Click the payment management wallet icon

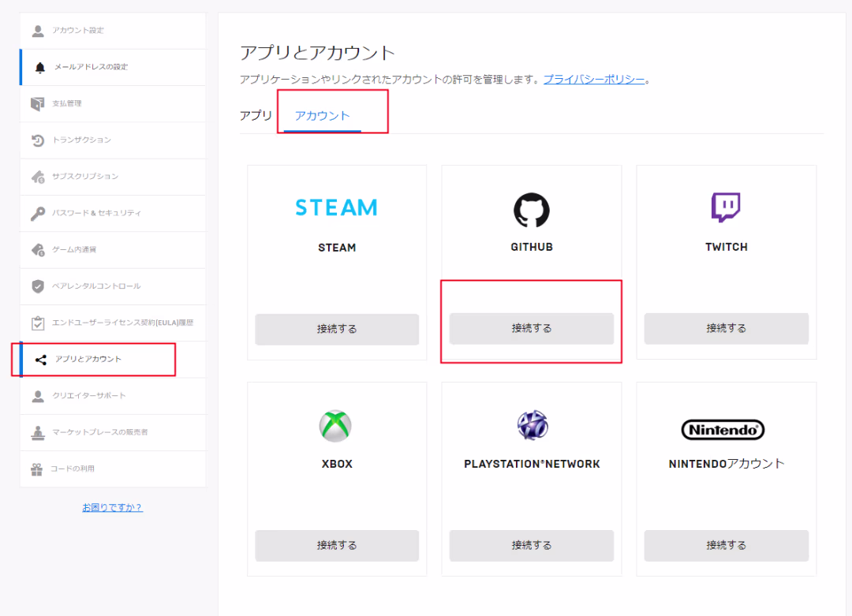(x=38, y=104)
